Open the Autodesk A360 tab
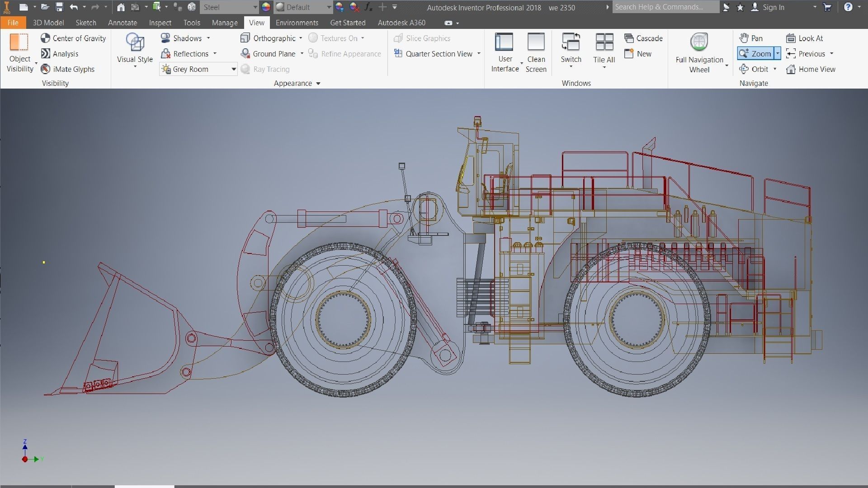 point(401,23)
